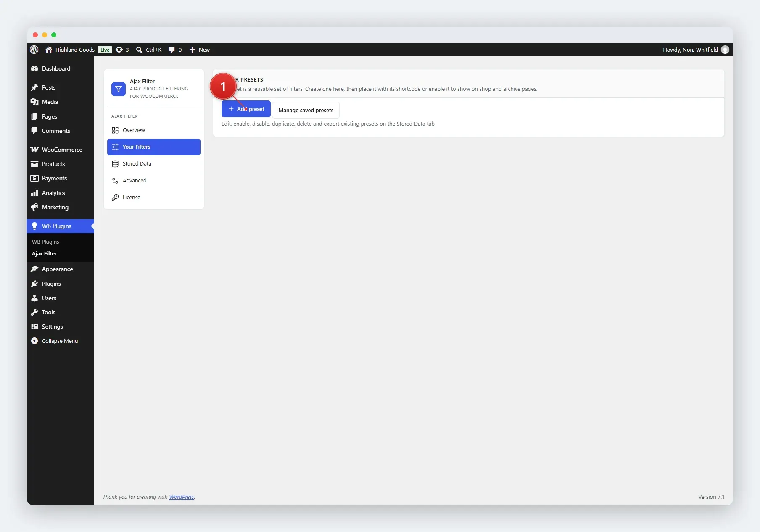
Task: Select the Your Filters tab
Action: 154,147
